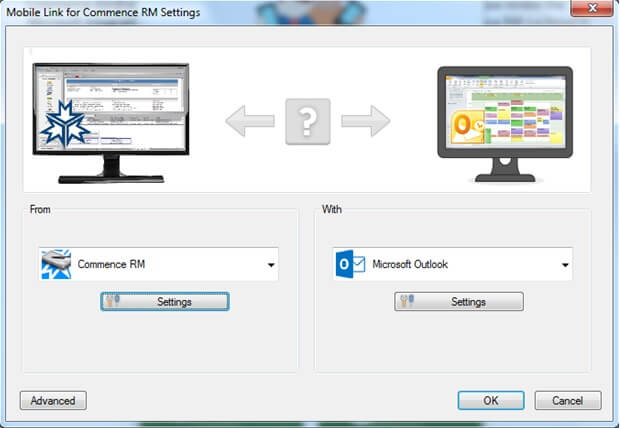Click the With group label
620x428 pixels.
[331, 209]
